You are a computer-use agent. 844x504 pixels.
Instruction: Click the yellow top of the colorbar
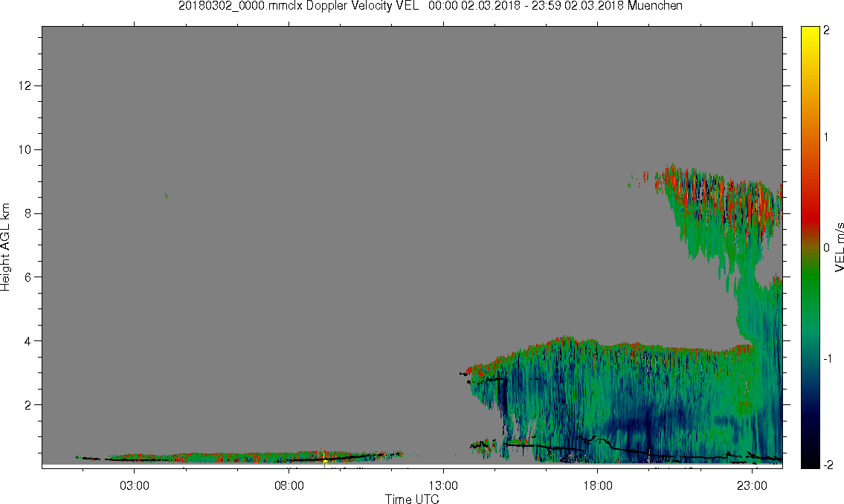(810, 35)
